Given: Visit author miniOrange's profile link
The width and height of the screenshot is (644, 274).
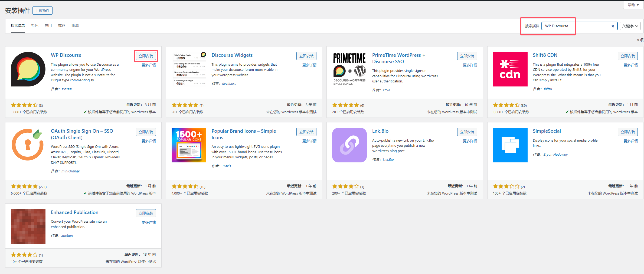Looking at the screenshot, I should [71, 171].
